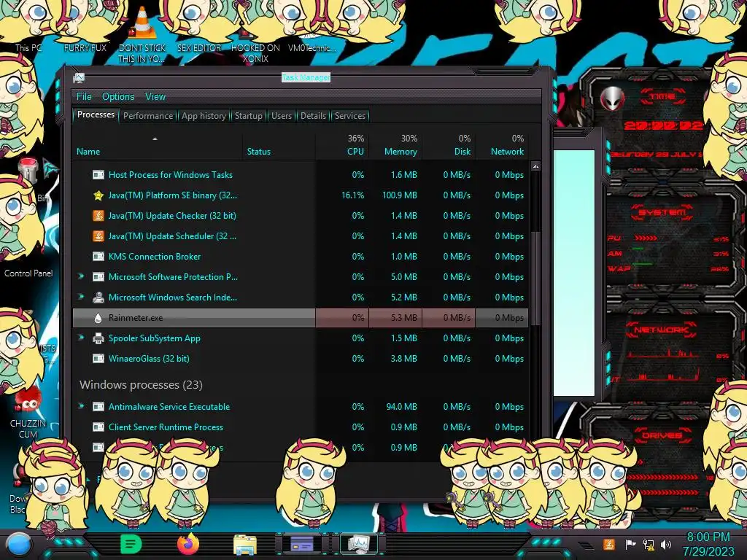This screenshot has width=747, height=560.
Task: Click the Start orb button
Action: coord(19,545)
